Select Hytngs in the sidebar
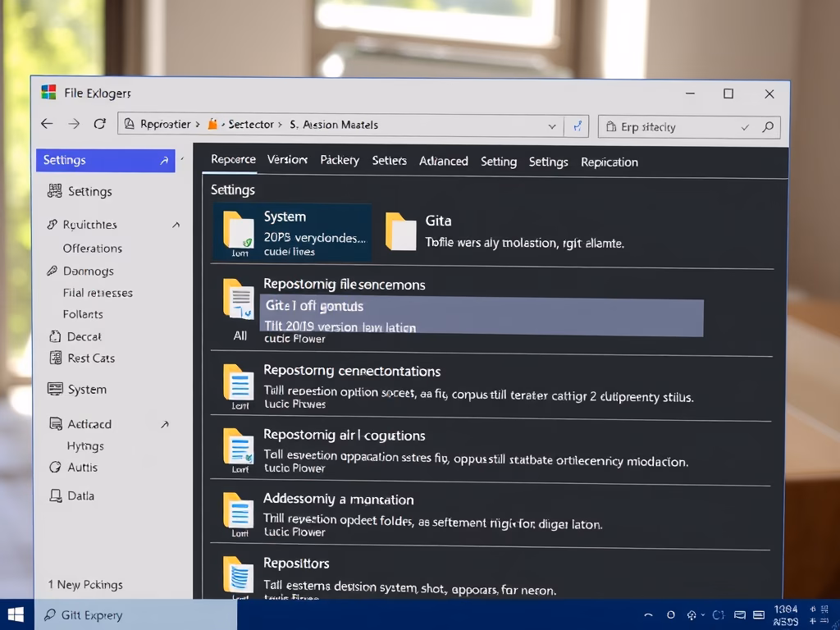 [x=85, y=445]
